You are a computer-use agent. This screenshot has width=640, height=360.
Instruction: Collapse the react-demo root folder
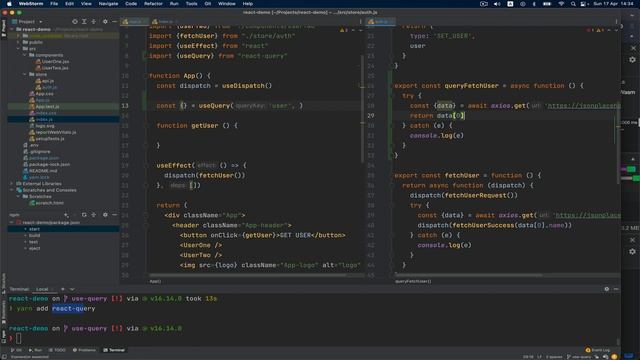(x=12, y=29)
